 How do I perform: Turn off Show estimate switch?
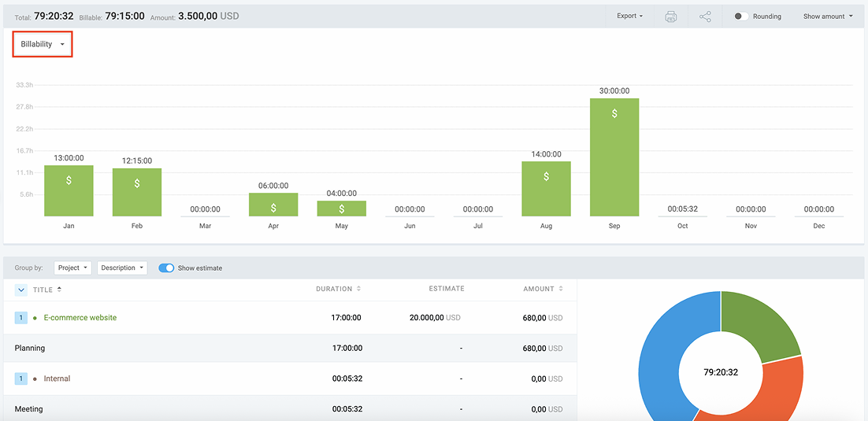click(x=166, y=268)
